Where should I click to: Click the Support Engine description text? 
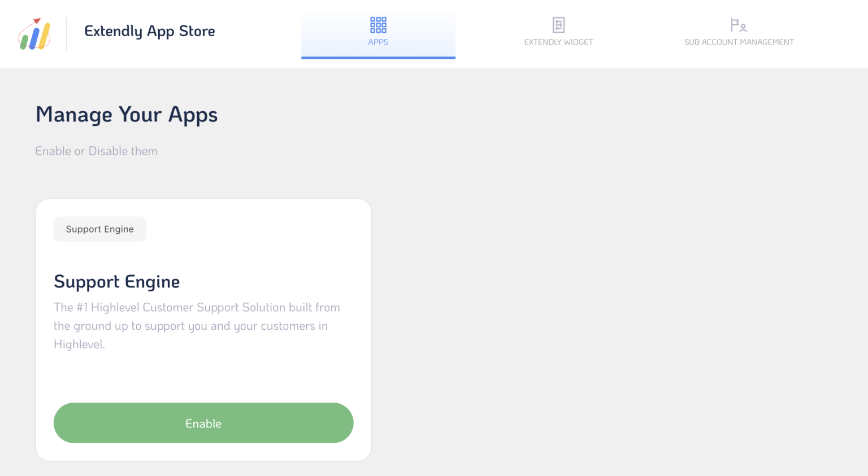197,325
